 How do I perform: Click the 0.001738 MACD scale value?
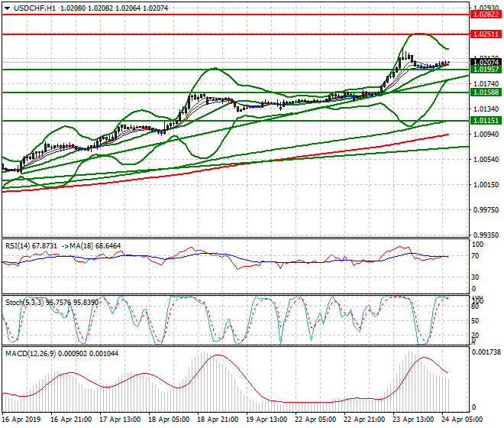pos(486,352)
